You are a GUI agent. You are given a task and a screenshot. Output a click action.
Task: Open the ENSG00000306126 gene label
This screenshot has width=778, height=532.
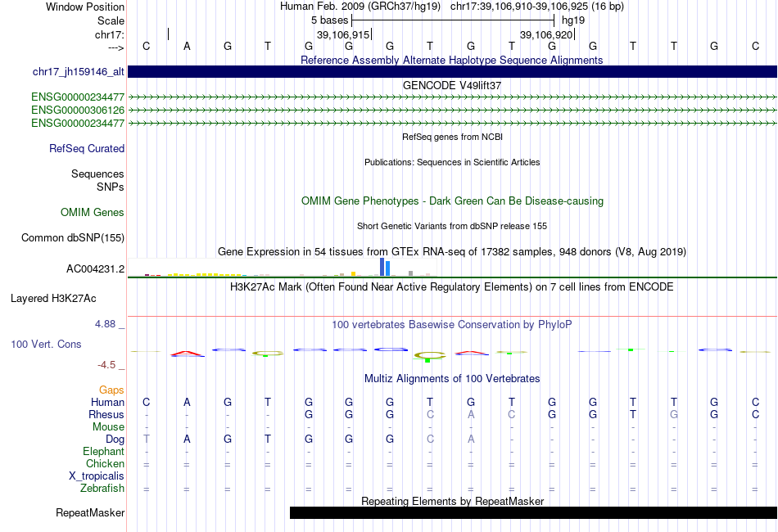[x=78, y=110]
